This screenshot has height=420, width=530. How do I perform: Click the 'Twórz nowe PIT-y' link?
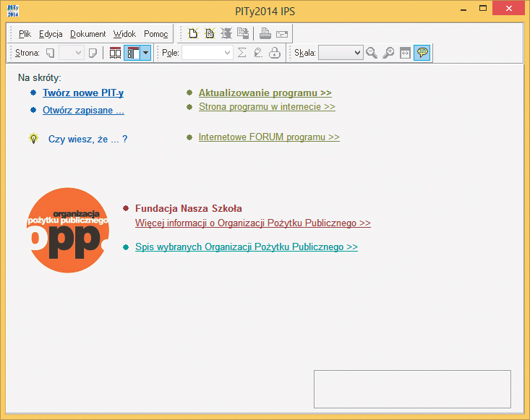[x=83, y=93]
